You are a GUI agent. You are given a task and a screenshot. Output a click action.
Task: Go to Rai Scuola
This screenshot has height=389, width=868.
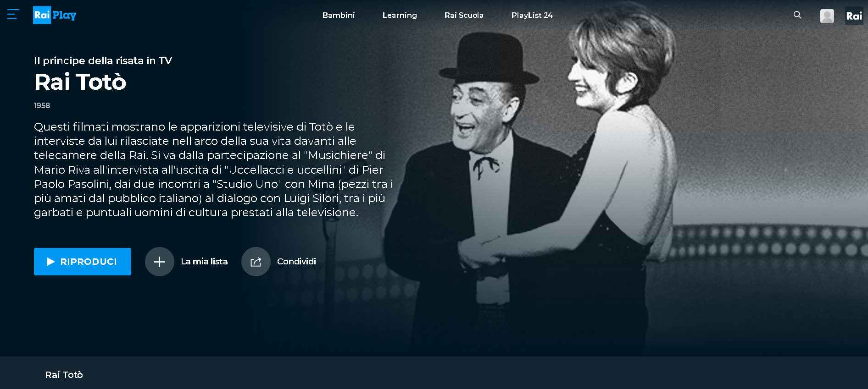464,15
